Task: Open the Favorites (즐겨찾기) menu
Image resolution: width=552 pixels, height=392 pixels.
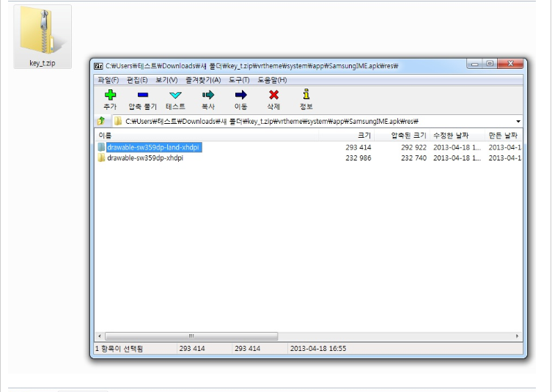Action: (x=203, y=80)
